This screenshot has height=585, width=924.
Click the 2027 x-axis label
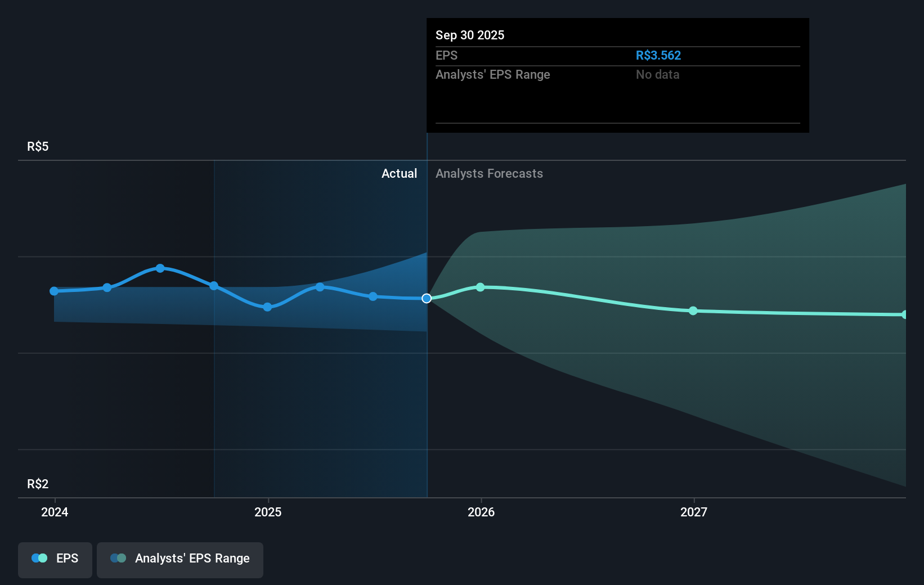click(694, 512)
